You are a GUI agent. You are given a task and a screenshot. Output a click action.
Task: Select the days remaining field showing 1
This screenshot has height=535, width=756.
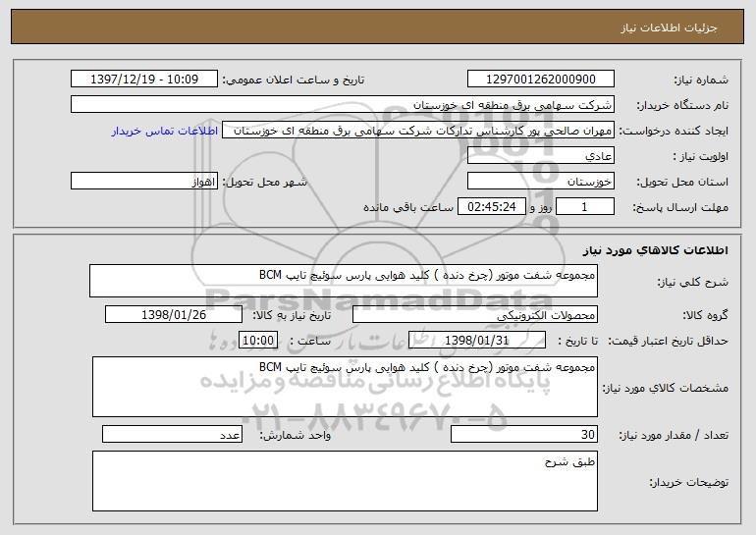click(585, 207)
